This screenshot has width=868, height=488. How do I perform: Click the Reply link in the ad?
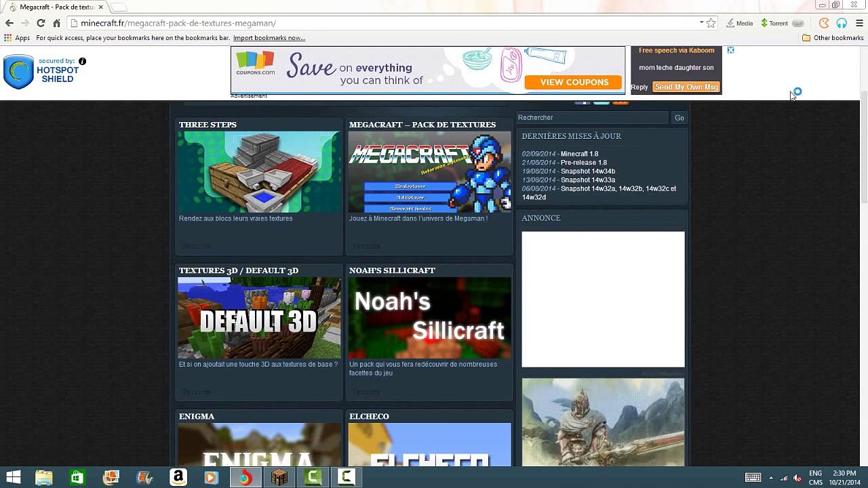pyautogui.click(x=639, y=87)
